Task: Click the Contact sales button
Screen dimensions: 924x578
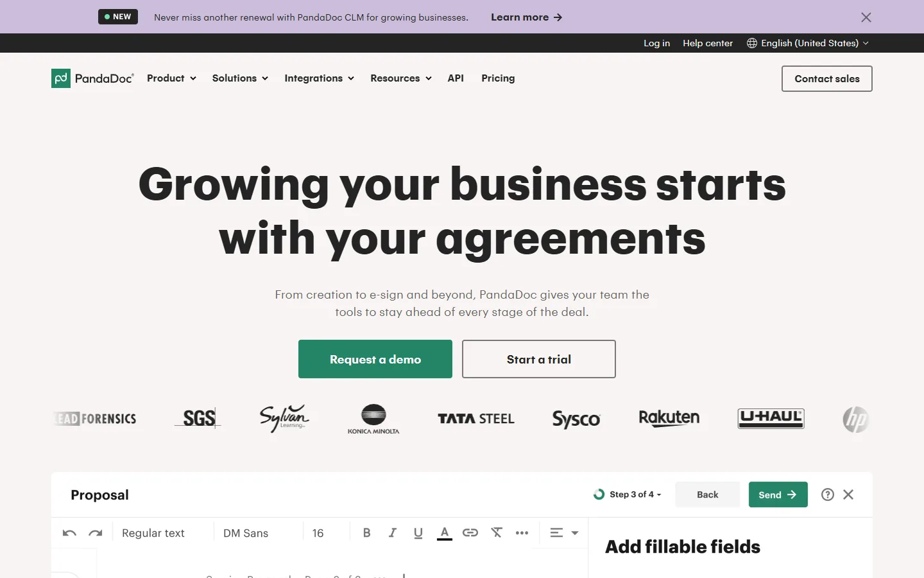Action: 827,78
